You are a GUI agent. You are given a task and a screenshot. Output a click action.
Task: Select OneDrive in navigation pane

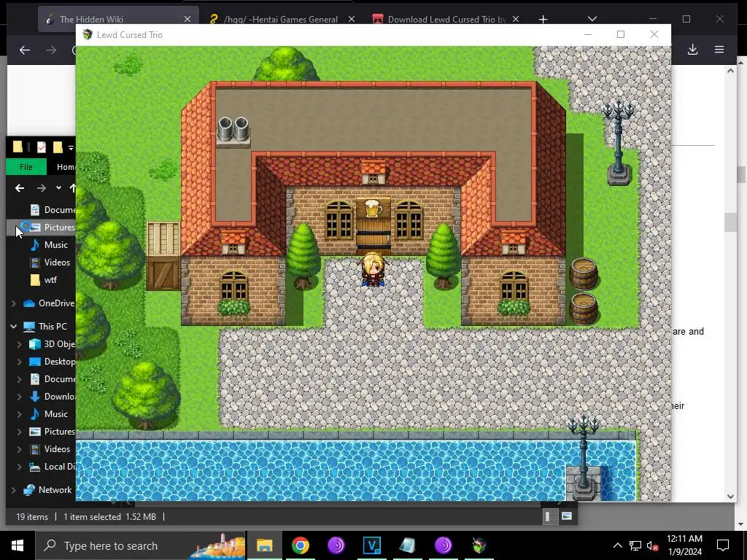click(x=50, y=303)
